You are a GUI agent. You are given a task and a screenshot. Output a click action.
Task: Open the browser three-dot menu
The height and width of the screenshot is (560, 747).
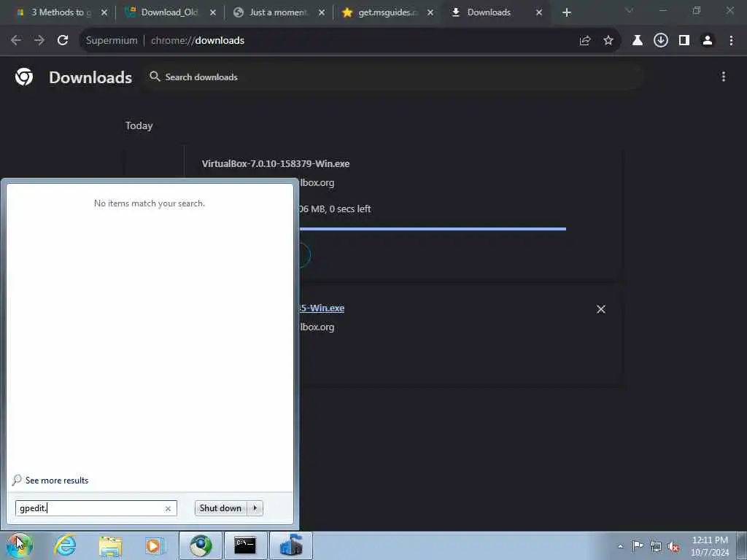tap(731, 41)
